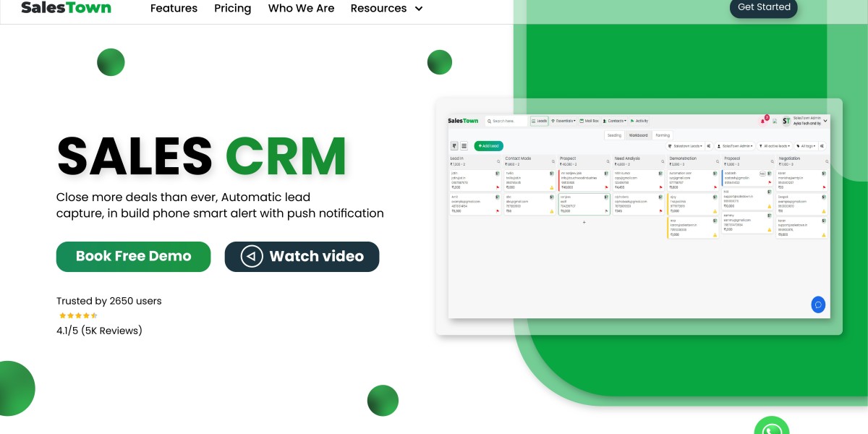Select the list view icon
Viewport: 868px width, 434px height.
464,145
